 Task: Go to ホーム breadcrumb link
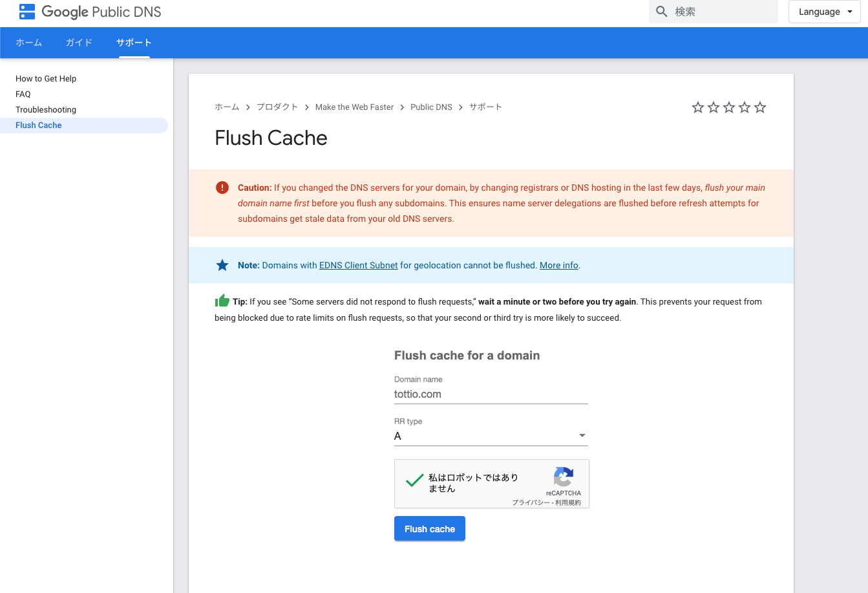(227, 107)
